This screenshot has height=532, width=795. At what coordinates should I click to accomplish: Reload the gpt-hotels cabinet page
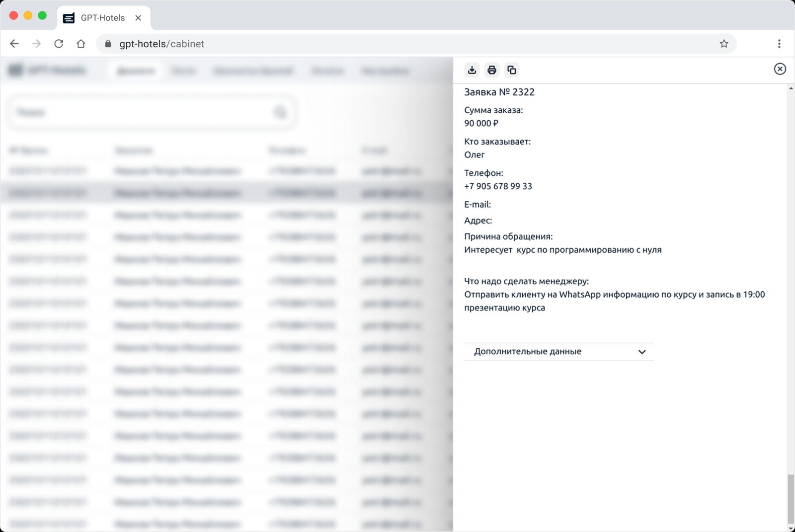tap(59, 44)
